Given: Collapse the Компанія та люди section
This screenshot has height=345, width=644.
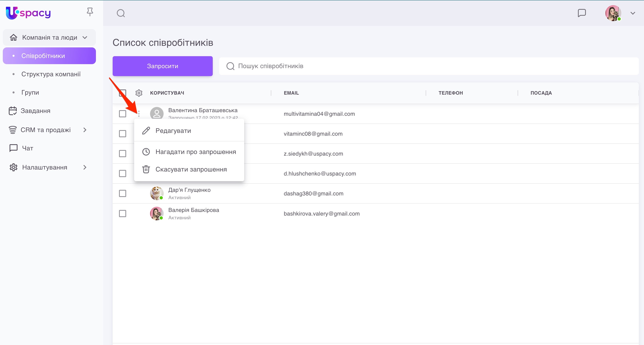Looking at the screenshot, I should tap(85, 37).
